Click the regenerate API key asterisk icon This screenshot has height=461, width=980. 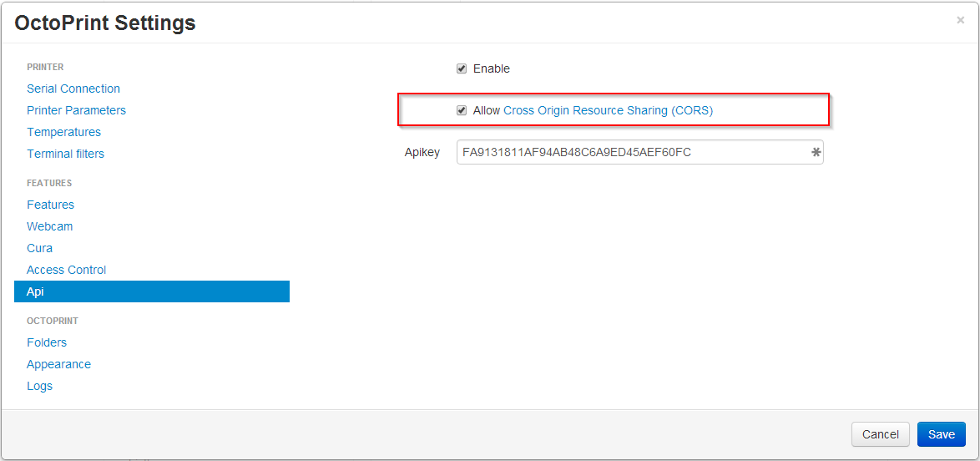click(x=816, y=153)
